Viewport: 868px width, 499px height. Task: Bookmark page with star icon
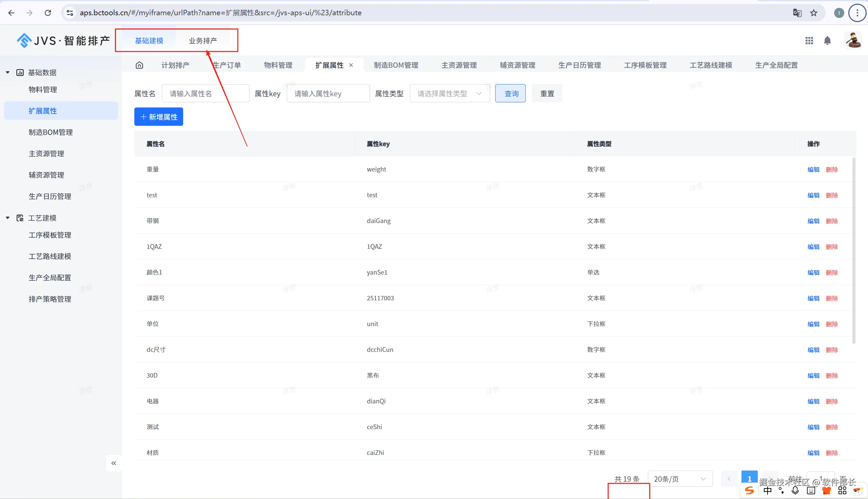(813, 13)
